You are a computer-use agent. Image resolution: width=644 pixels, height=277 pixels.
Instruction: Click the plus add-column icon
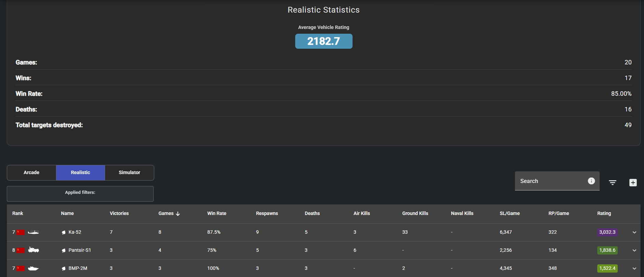pyautogui.click(x=633, y=183)
